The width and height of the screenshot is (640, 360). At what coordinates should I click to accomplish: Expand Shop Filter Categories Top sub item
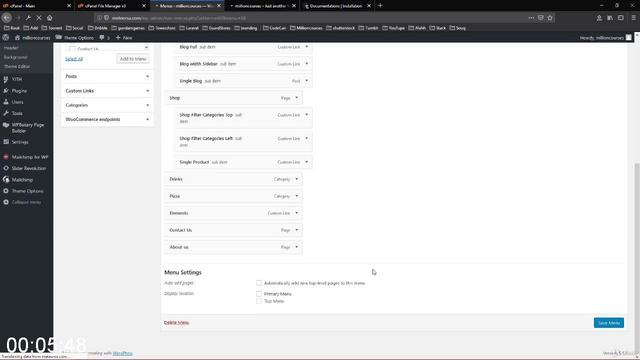pos(307,115)
